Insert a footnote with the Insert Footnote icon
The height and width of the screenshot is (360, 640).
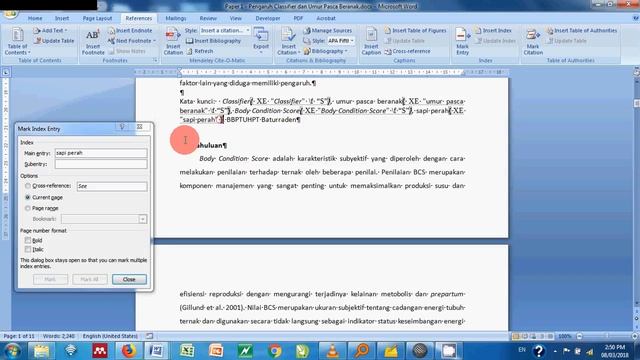pyautogui.click(x=93, y=41)
